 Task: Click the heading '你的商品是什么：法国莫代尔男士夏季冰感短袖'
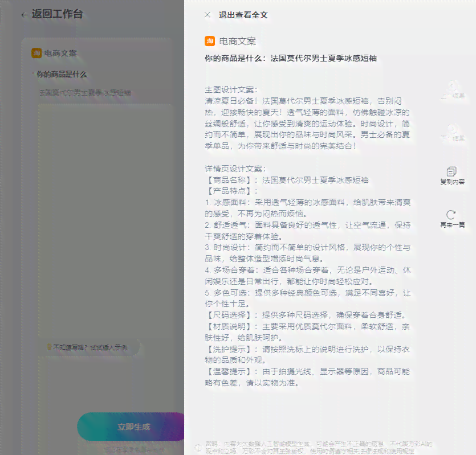[291, 58]
